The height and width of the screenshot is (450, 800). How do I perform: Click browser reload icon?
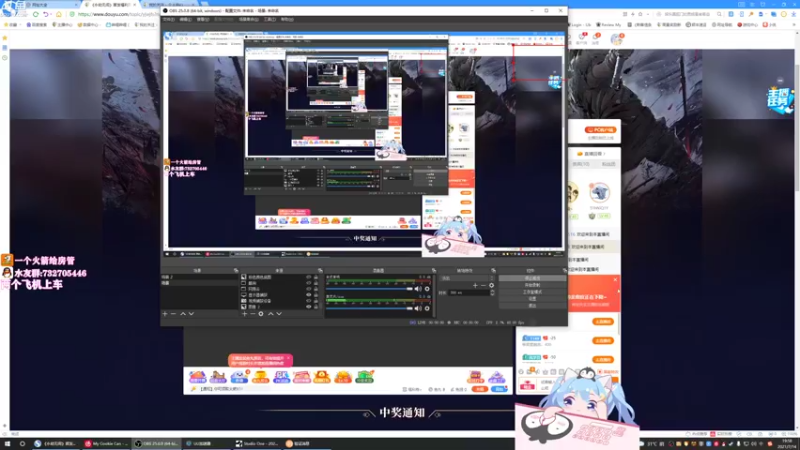click(36, 14)
